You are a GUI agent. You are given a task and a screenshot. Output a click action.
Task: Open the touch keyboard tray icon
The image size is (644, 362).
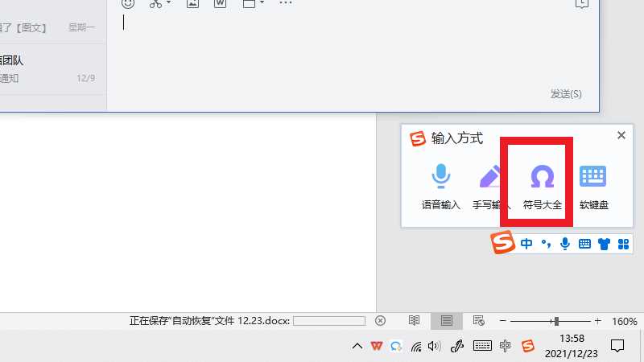(482, 346)
